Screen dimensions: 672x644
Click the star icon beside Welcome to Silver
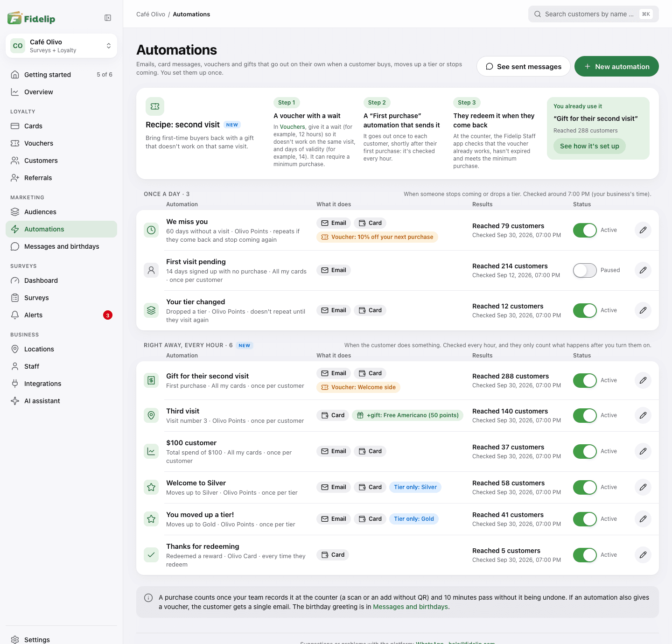151,487
